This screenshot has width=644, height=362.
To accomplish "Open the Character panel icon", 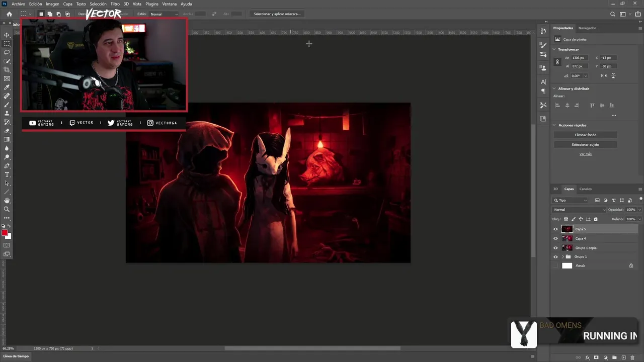I will pos(543,81).
